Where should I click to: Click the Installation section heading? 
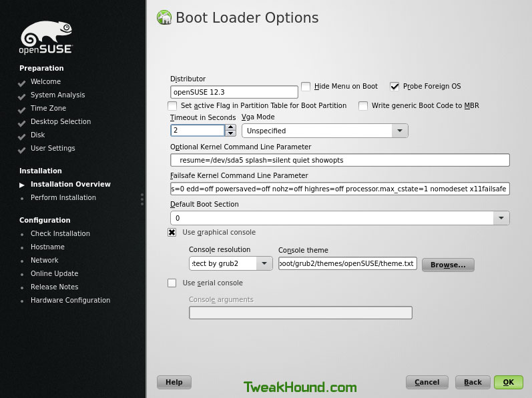click(x=40, y=171)
